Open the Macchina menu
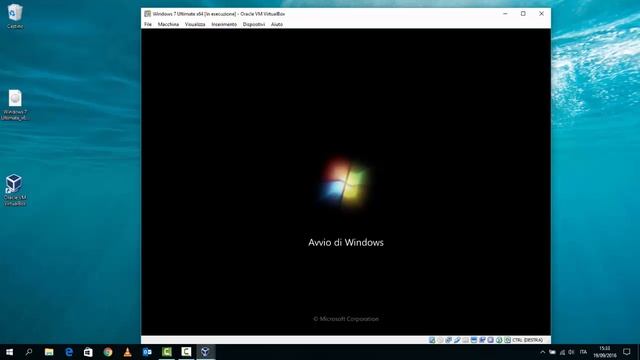Image resolution: width=640 pixels, height=360 pixels. 168,24
